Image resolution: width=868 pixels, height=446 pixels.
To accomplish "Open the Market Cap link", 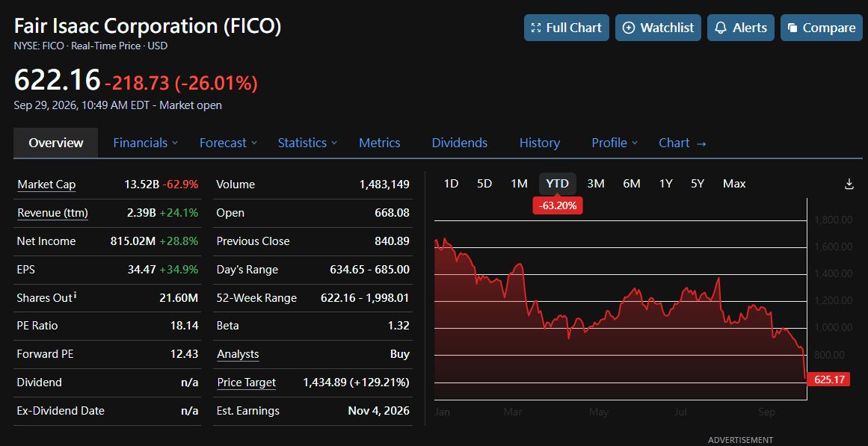I will (x=46, y=185).
